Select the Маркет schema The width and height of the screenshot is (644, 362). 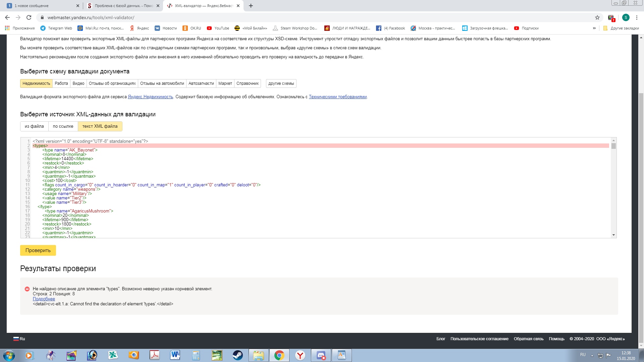click(x=225, y=83)
